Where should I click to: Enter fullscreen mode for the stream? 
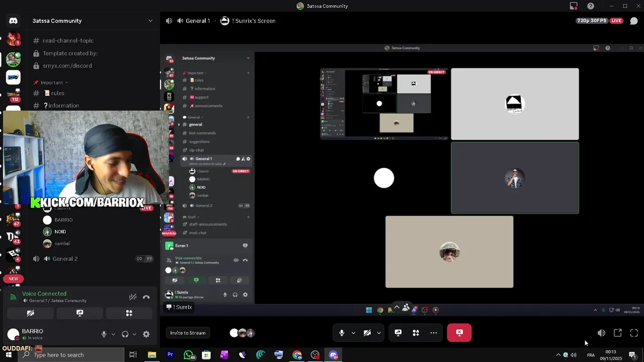(x=634, y=333)
